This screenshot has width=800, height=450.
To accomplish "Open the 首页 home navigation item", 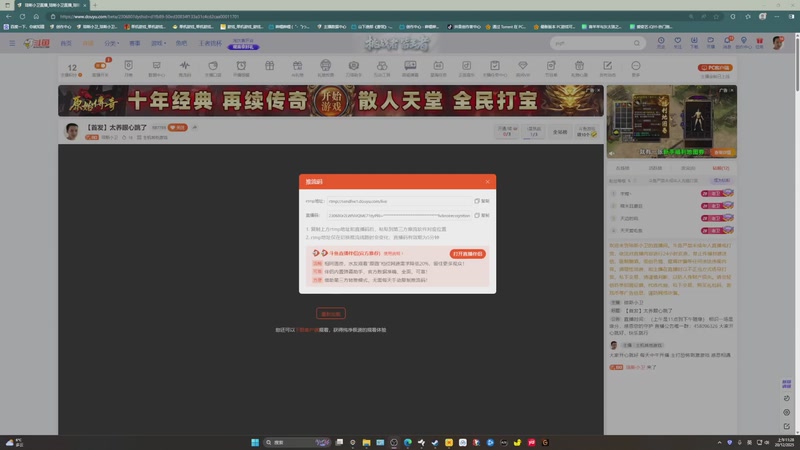I will (x=66, y=43).
